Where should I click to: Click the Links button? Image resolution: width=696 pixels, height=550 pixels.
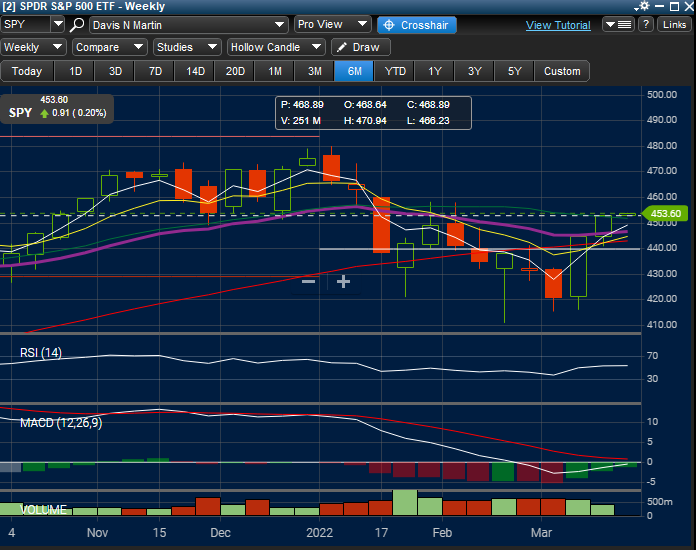pyautogui.click(x=674, y=24)
